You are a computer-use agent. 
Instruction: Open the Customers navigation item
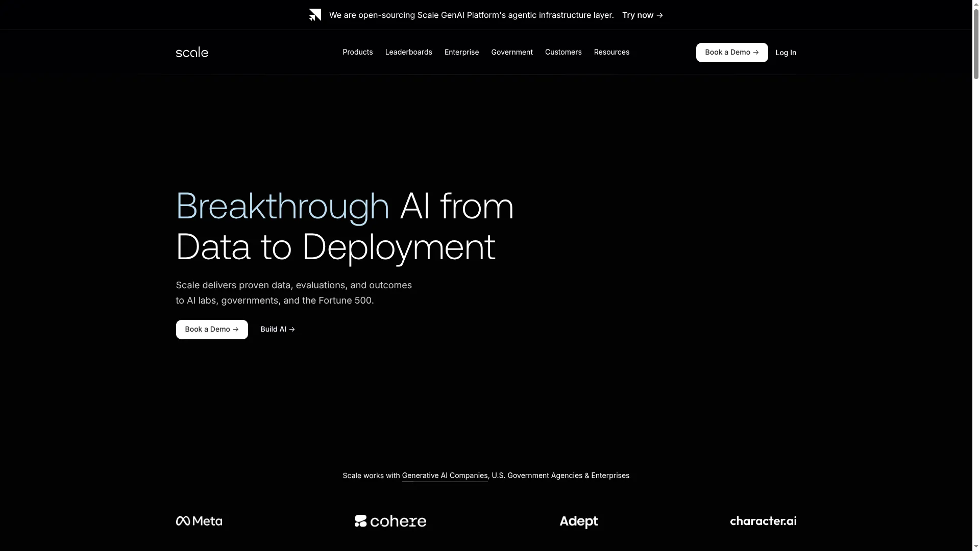[563, 52]
